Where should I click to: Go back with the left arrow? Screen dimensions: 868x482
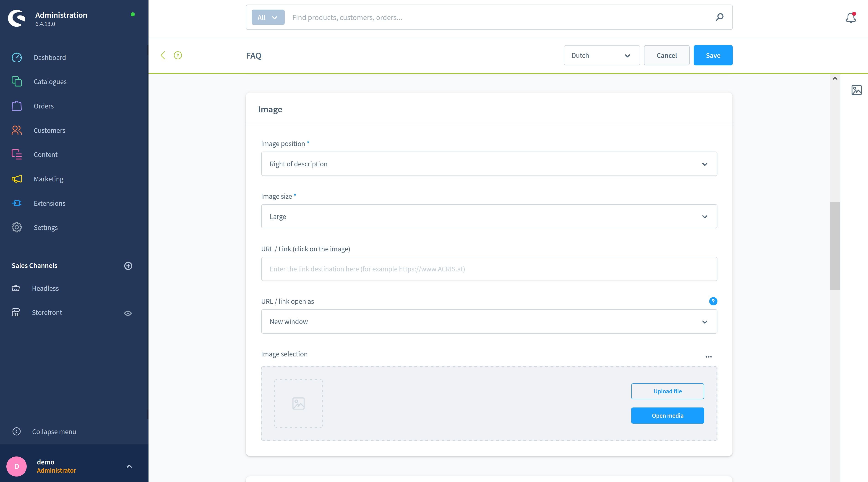click(163, 56)
